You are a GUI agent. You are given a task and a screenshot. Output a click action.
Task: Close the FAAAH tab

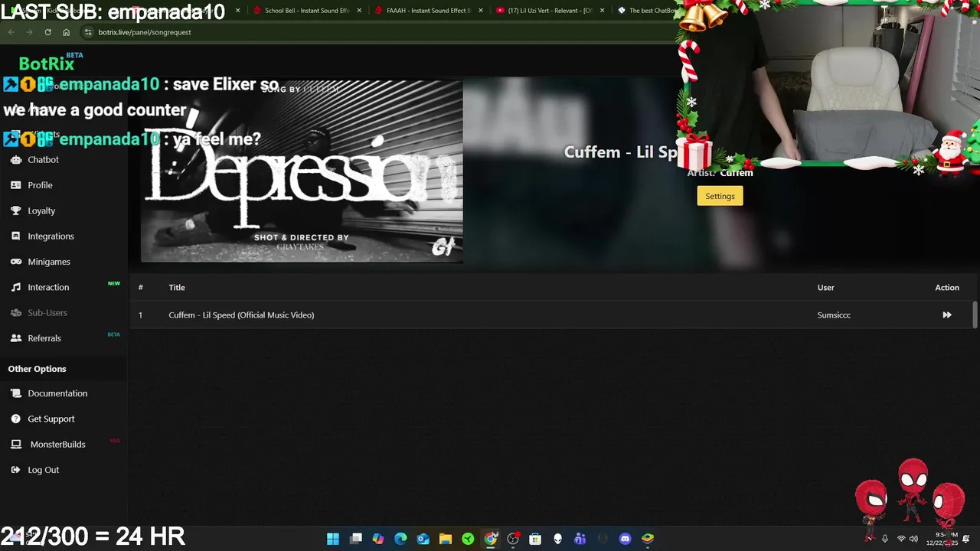coord(481,11)
